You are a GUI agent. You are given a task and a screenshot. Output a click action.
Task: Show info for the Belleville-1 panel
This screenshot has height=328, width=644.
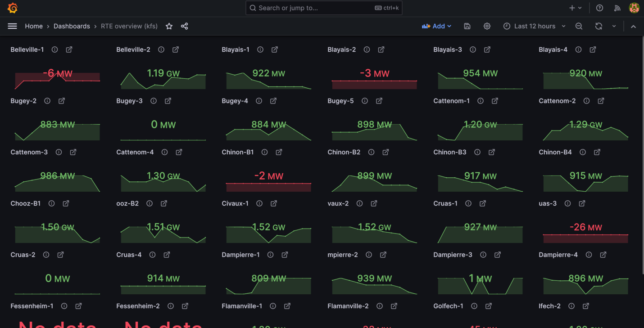coord(54,49)
